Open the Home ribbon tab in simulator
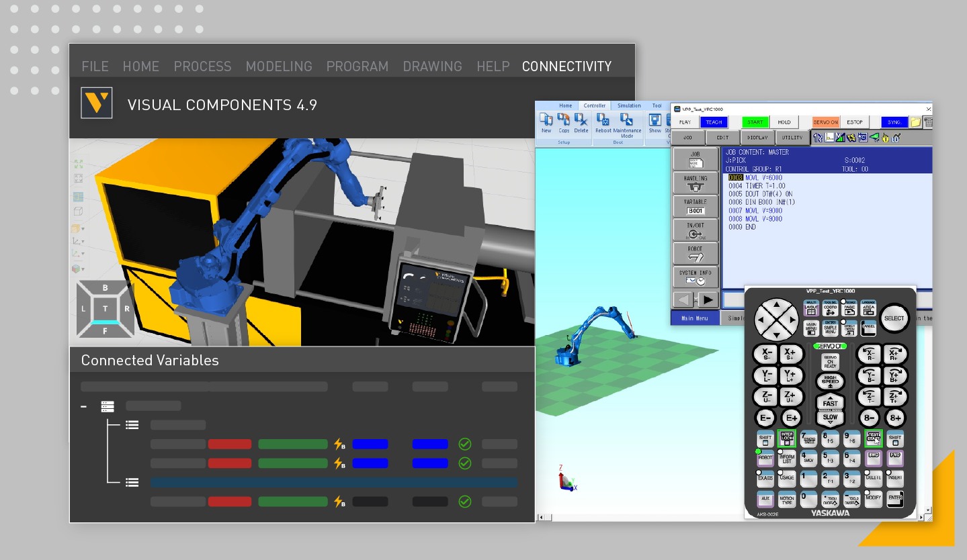 pyautogui.click(x=566, y=105)
